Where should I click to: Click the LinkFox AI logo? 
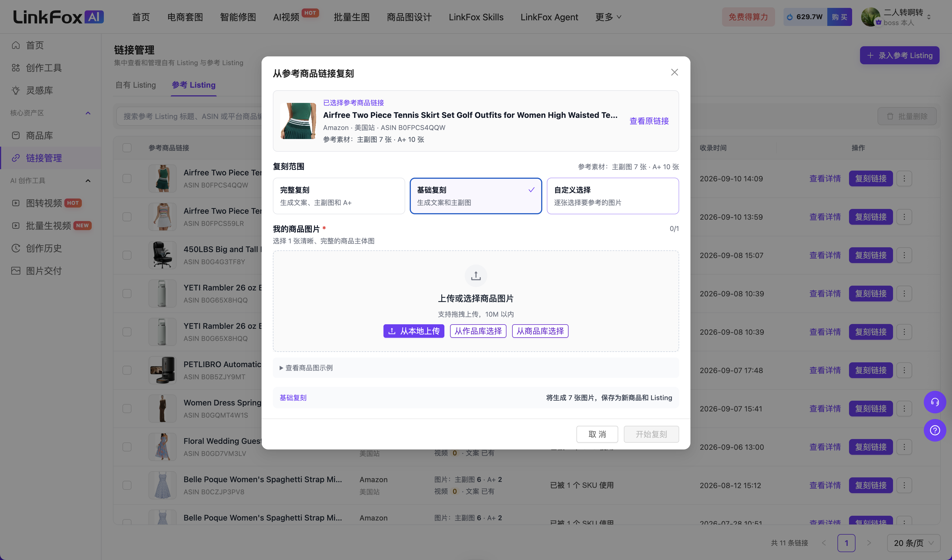click(x=59, y=17)
